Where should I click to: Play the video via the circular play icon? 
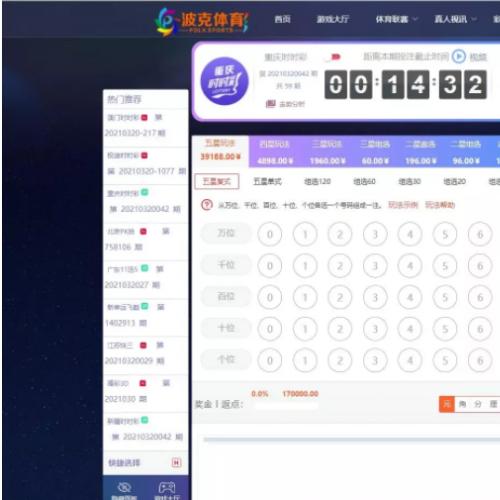pyautogui.click(x=459, y=56)
